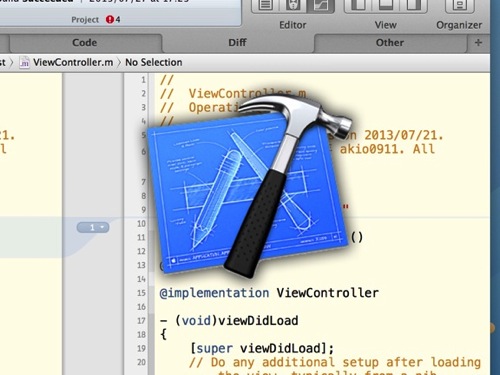The width and height of the screenshot is (500, 375).
Task: Open the No Selection jump bar menu
Action: click(x=154, y=62)
